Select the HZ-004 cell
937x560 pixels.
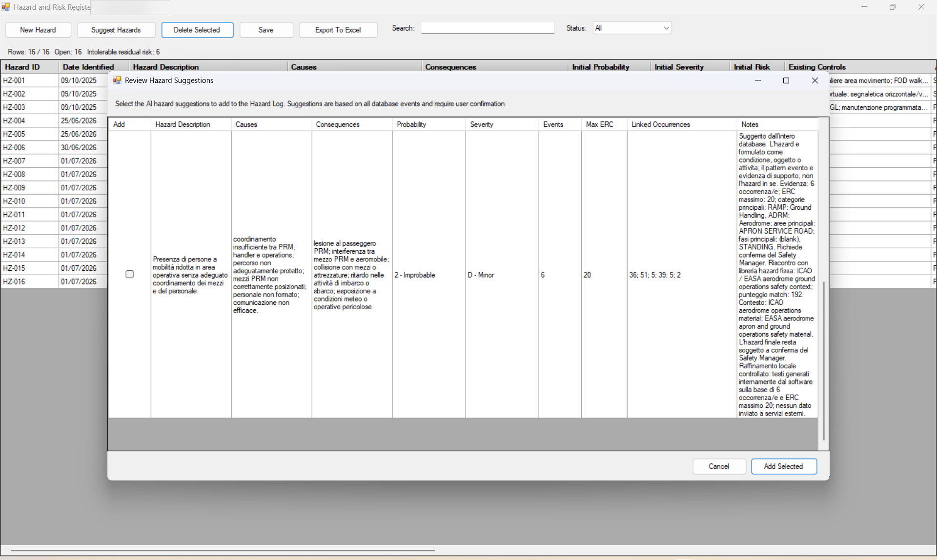[30, 120]
